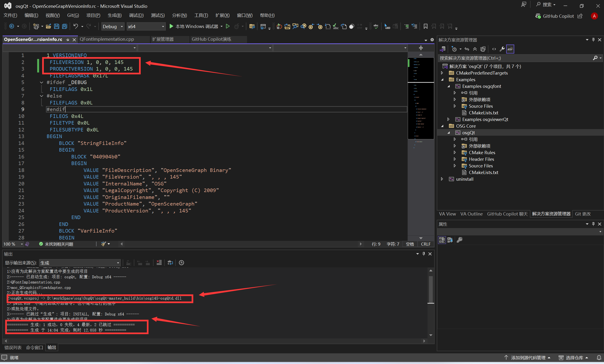The image size is (604, 364).
Task: Switch to QFontImplementation.cpp tab
Action: [107, 39]
